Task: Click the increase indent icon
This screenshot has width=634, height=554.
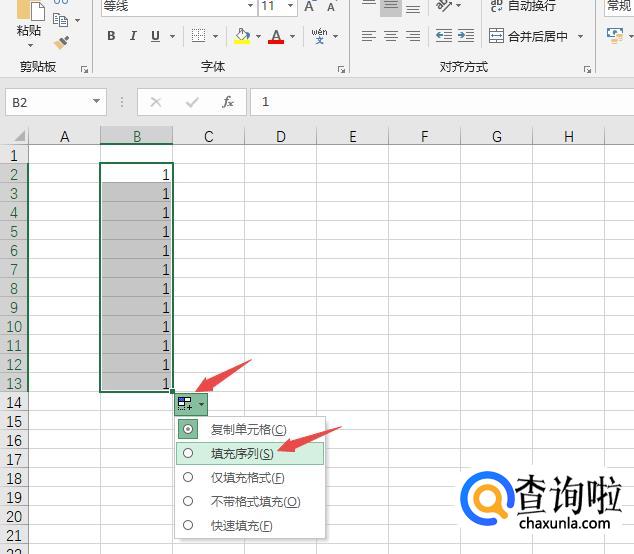Action: coord(467,37)
